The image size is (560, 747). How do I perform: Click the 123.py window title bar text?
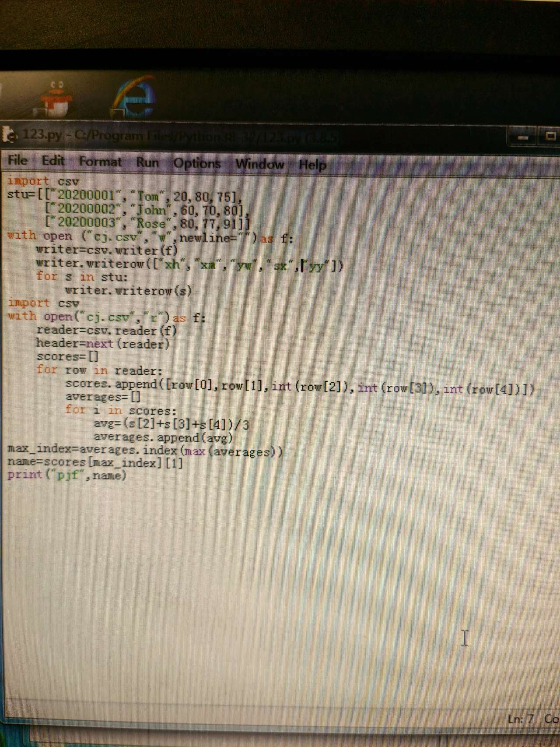click(x=179, y=136)
